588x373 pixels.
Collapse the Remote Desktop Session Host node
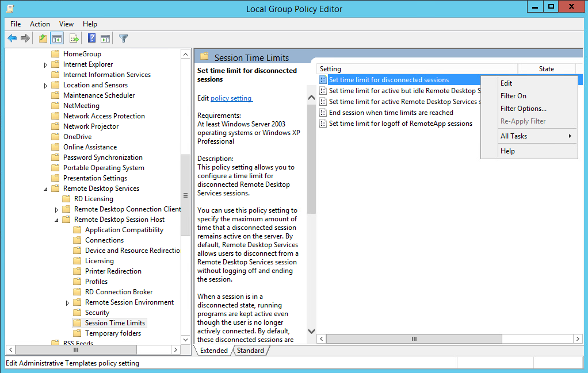(56, 220)
